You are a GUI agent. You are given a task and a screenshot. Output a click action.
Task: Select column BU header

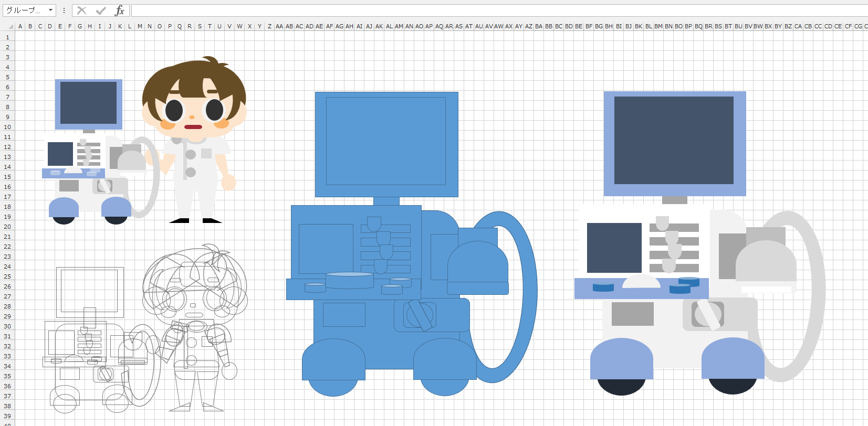click(738, 26)
